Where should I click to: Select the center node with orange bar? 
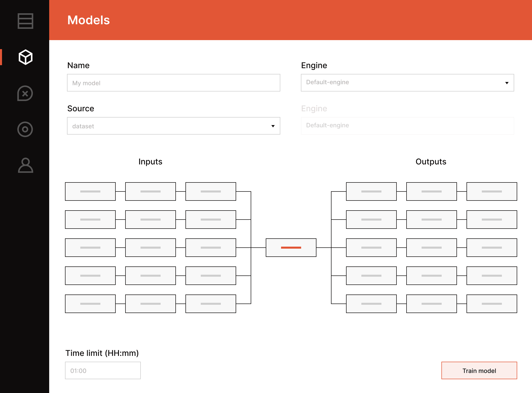(291, 248)
